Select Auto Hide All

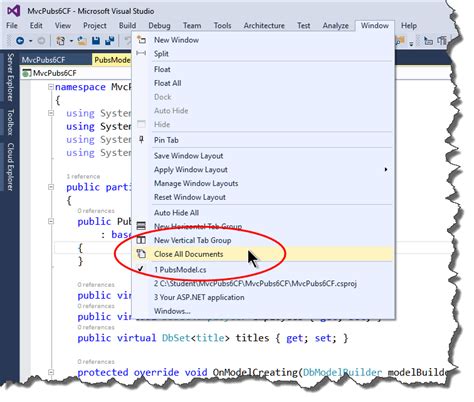click(263, 212)
